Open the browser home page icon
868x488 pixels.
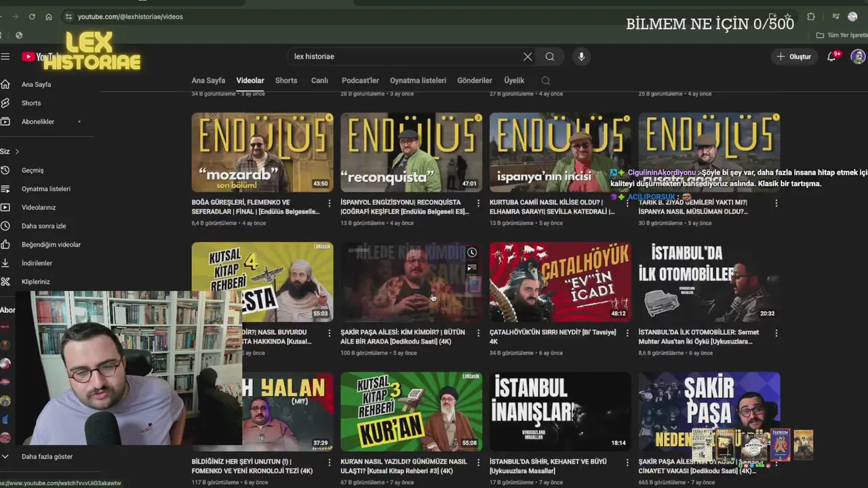click(x=49, y=16)
